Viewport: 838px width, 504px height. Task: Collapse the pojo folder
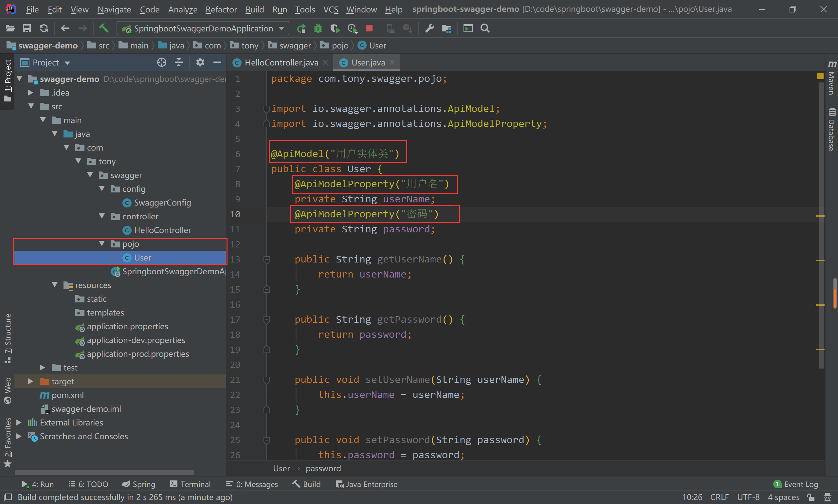[x=102, y=244]
